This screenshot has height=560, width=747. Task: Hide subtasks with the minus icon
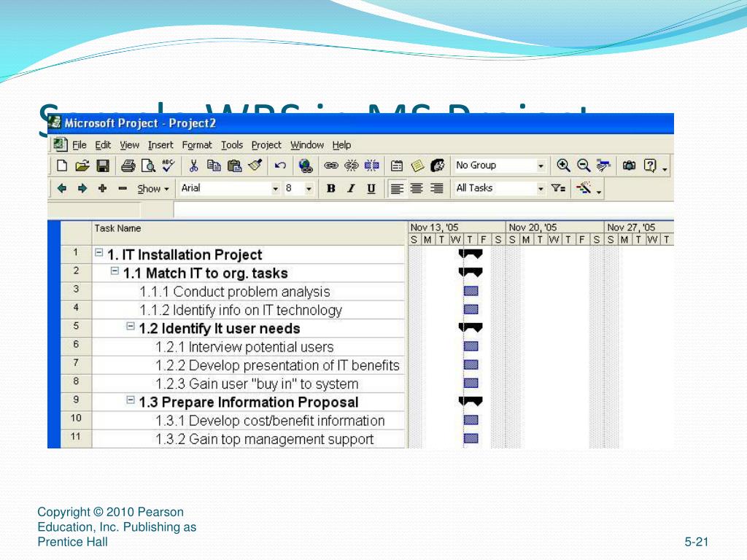123,188
